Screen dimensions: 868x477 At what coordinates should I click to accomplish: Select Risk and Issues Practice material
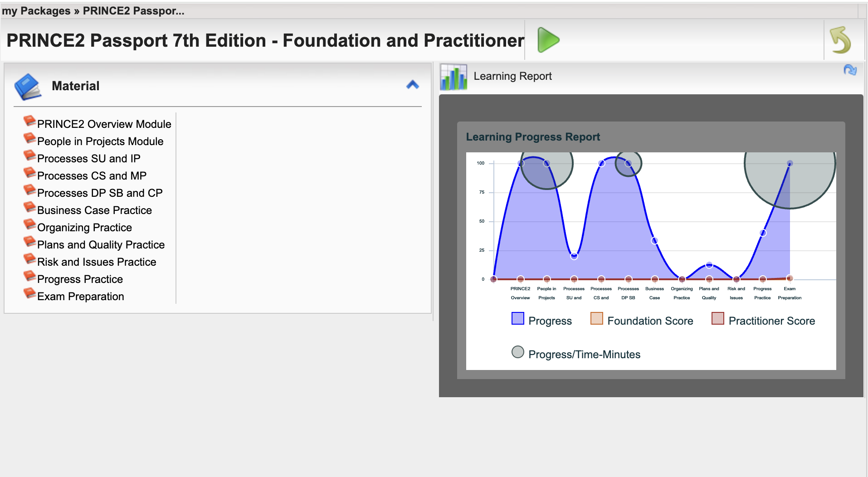pos(97,262)
